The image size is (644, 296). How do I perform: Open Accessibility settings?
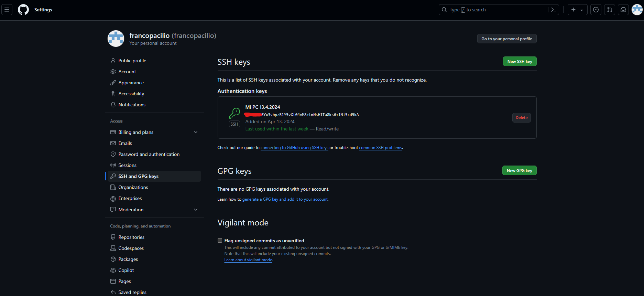[x=154, y=94]
